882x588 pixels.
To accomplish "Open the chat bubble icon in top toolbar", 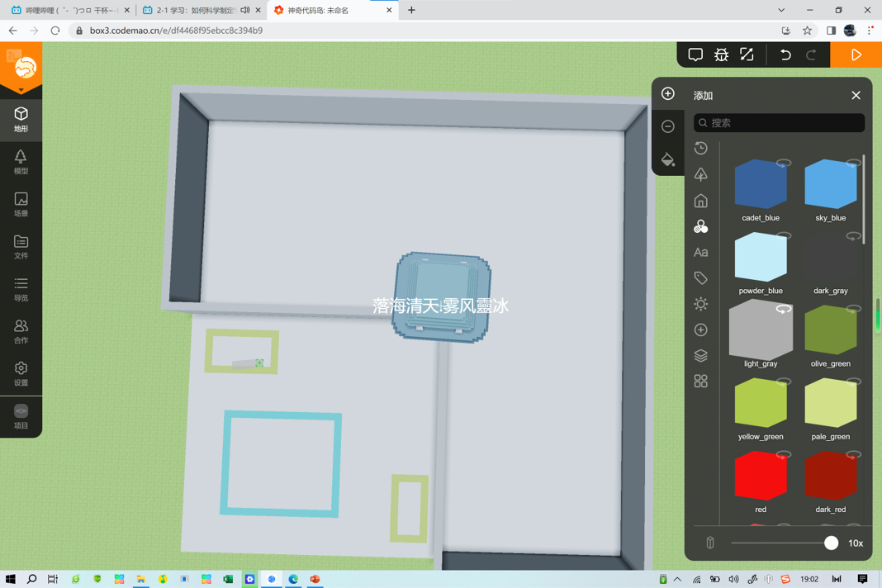I will coord(695,55).
